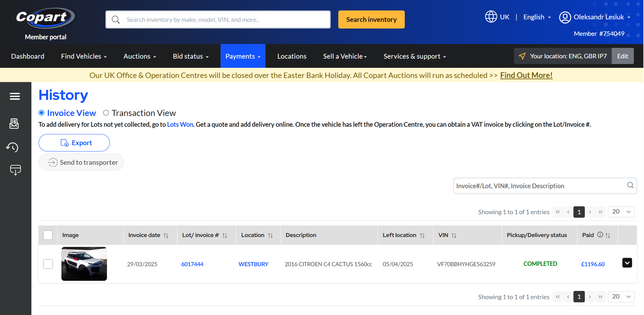This screenshot has width=644, height=315.
Task: Select the Invoice View radio button
Action: [x=41, y=113]
